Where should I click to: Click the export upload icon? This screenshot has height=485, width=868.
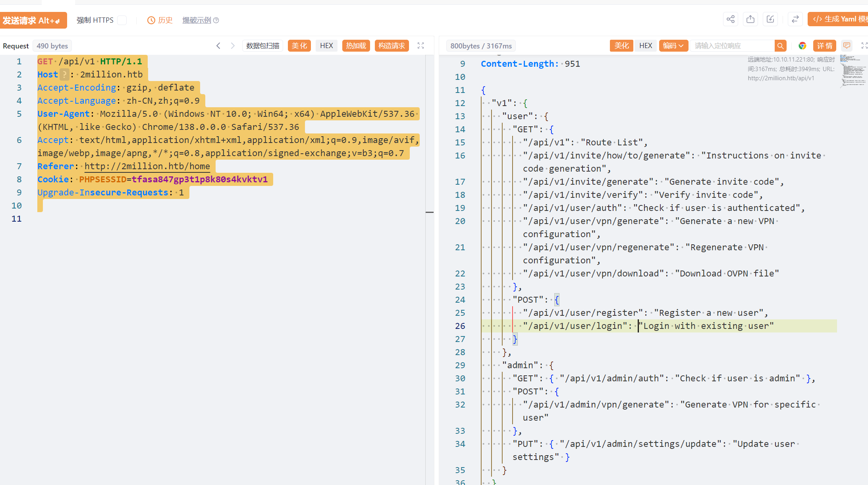750,19
